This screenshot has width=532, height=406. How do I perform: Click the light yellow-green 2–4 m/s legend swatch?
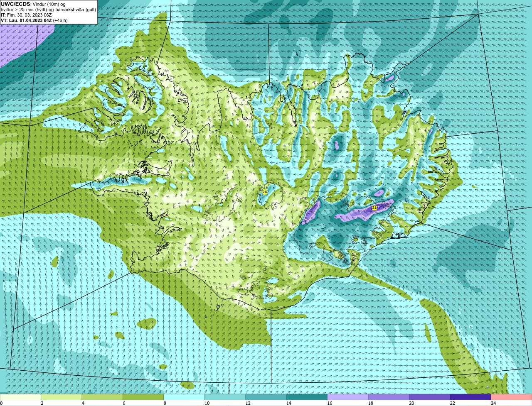coord(62,397)
